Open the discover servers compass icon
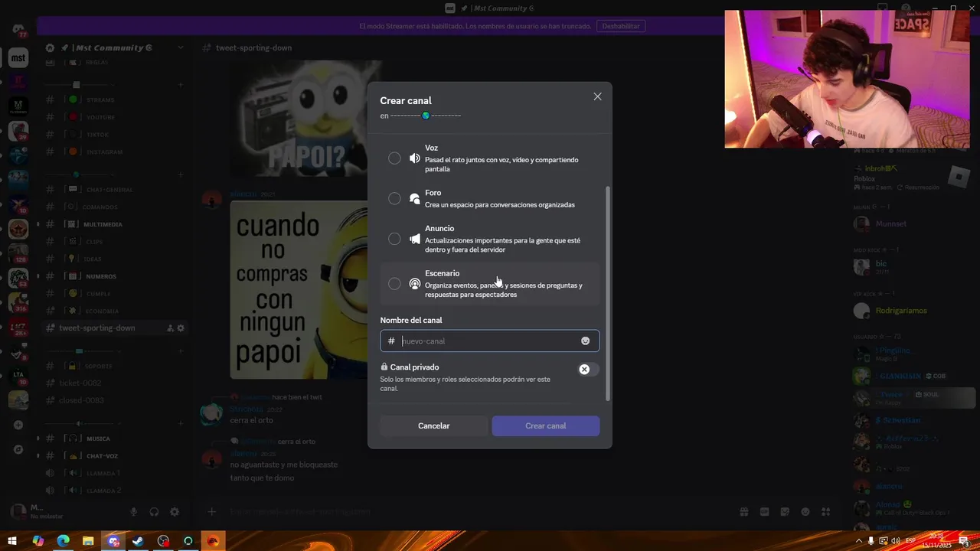Image resolution: width=980 pixels, height=551 pixels. (x=18, y=449)
